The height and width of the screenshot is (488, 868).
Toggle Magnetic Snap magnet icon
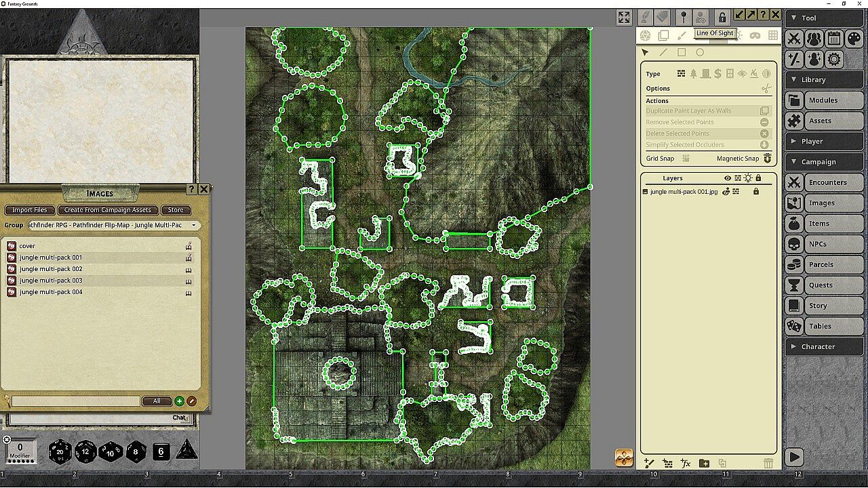point(768,159)
